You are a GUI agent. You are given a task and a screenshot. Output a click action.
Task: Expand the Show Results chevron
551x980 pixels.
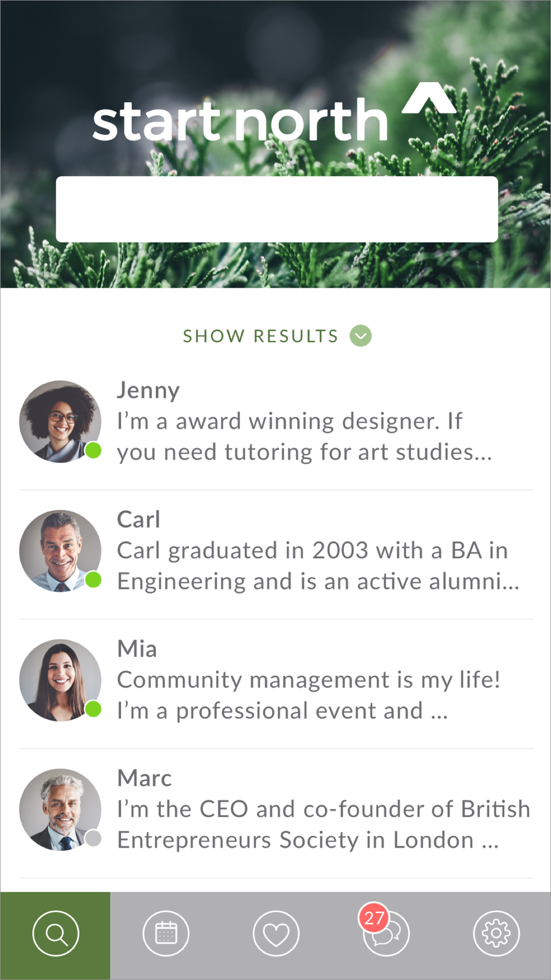pyautogui.click(x=361, y=336)
